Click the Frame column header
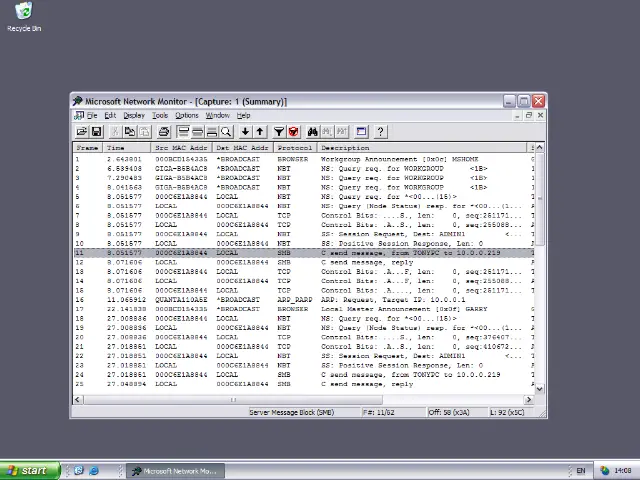This screenshot has width=640, height=480. 88,148
